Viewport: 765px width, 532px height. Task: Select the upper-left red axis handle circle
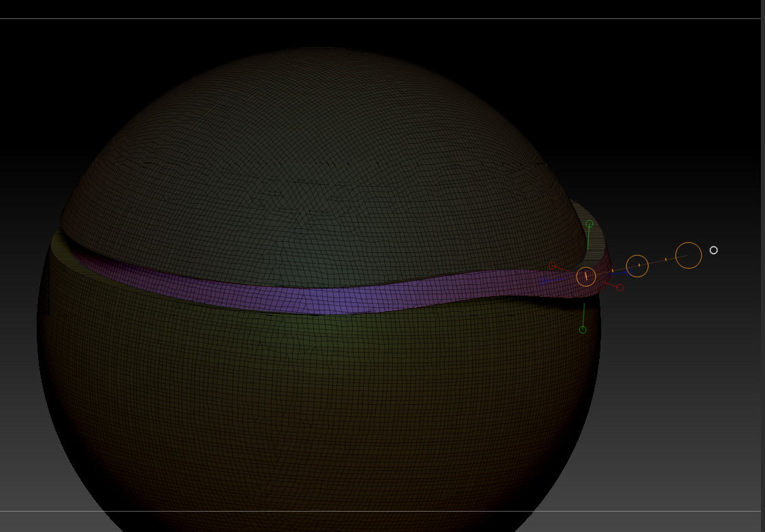[553, 266]
